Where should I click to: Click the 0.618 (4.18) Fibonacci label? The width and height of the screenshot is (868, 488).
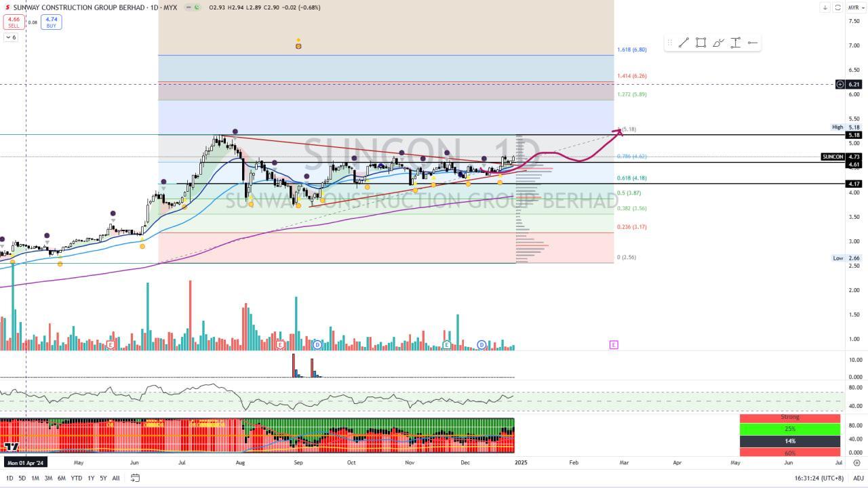tap(631, 178)
